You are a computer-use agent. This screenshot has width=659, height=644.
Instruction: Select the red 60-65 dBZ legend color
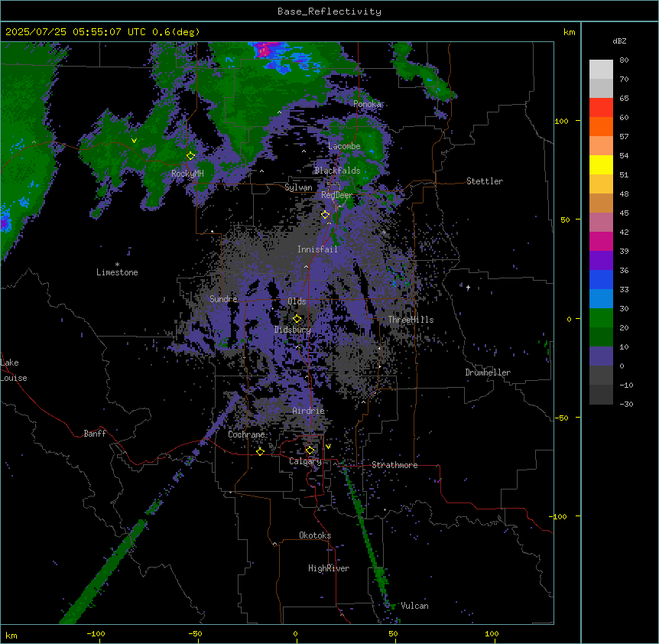tap(601, 108)
